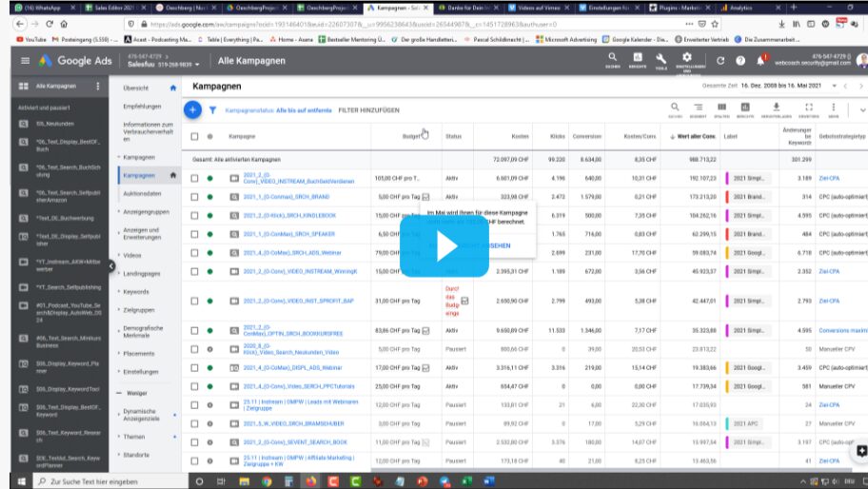Tick checkbox for VIDEO_INSTREAM_BuchGeldVerdienen campaign
This screenshot has width=868, height=489.
click(x=194, y=178)
